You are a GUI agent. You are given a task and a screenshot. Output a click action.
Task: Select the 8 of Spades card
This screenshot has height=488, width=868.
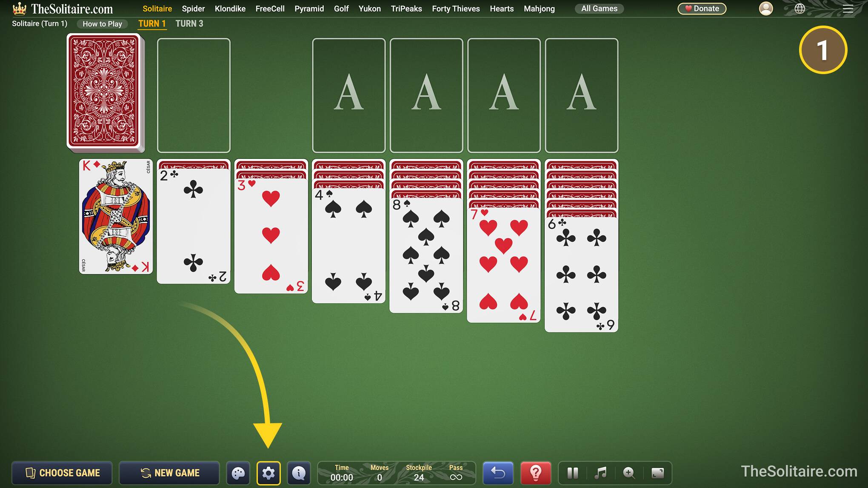(x=426, y=255)
